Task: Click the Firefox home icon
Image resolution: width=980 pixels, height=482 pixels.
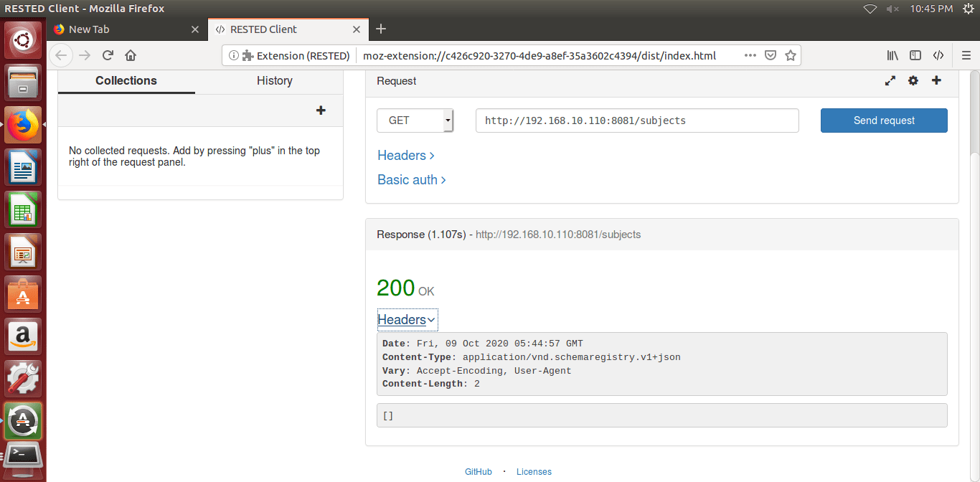Action: tap(131, 55)
